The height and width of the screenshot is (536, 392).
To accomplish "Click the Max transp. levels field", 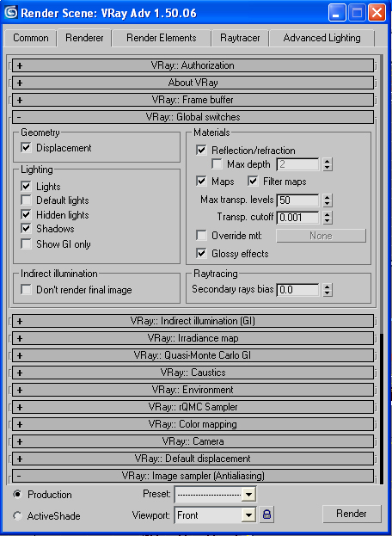I will point(297,200).
